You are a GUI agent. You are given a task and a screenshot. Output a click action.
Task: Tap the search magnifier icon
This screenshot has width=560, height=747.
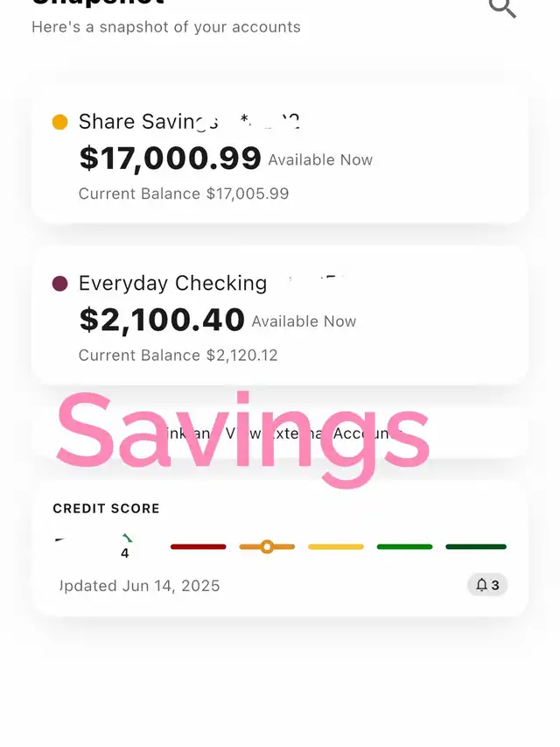(x=502, y=7)
